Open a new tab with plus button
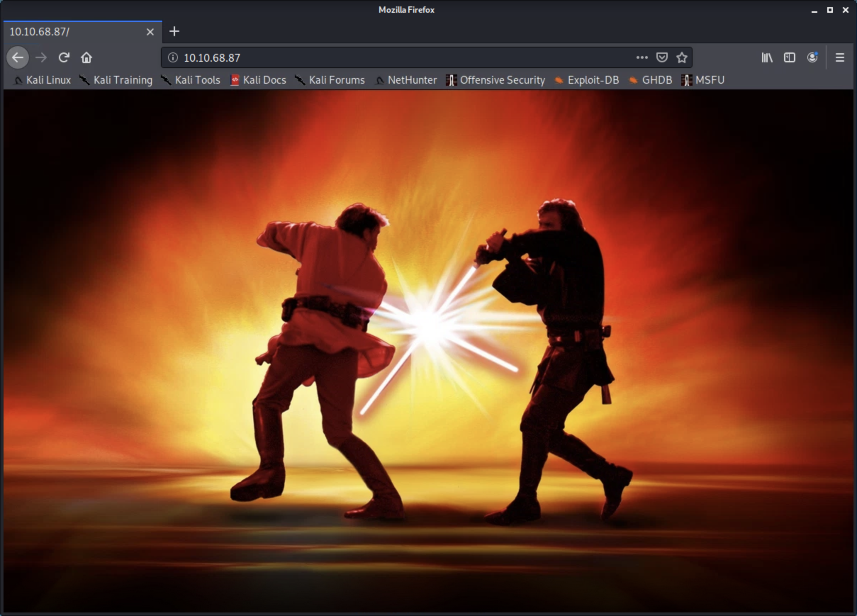 click(174, 31)
